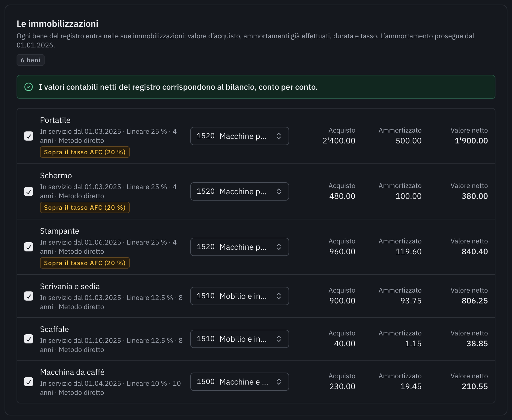Click Scrivania e sedia amortized 93.75
512x420 pixels.
coord(411,301)
